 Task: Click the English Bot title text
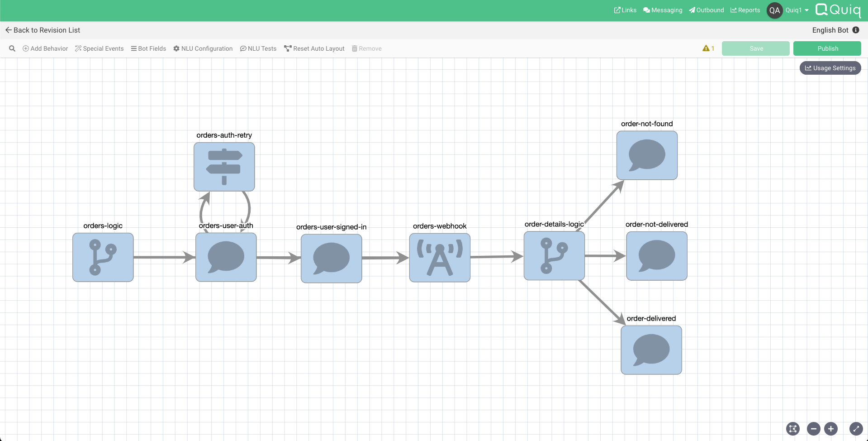point(830,30)
